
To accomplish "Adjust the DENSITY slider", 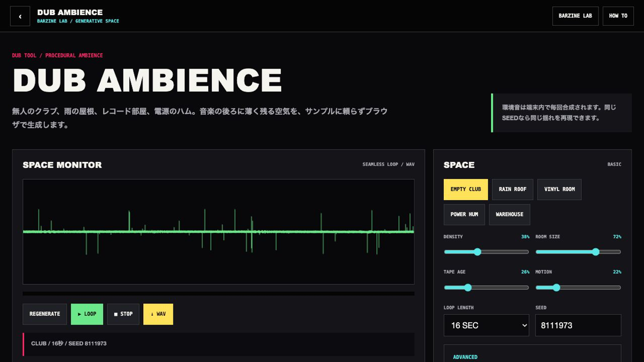I will [x=486, y=252].
